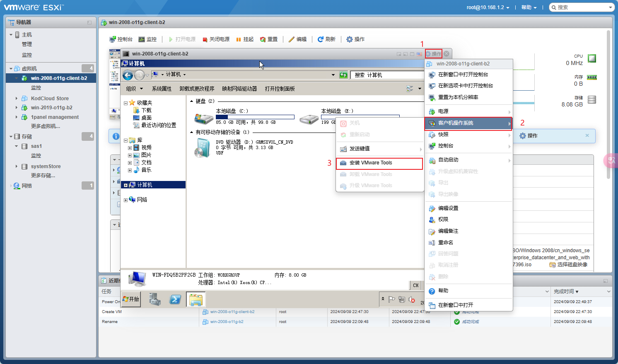This screenshot has height=364, width=618.
Task: Click the Explorer forward arrow in the guest console
Action: (140, 75)
